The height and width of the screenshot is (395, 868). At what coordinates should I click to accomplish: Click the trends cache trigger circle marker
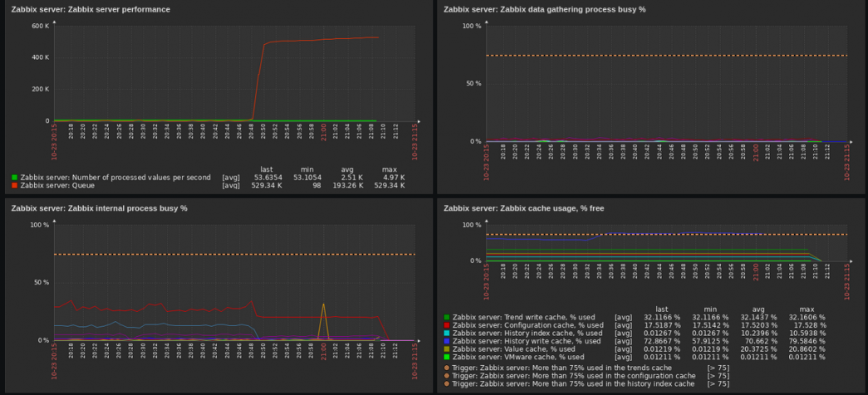tap(447, 368)
